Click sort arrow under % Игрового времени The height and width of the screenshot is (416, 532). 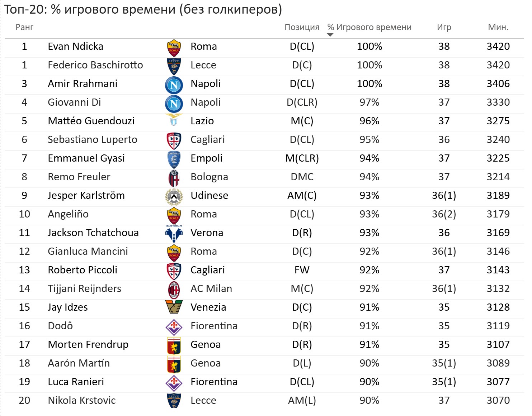point(330,35)
